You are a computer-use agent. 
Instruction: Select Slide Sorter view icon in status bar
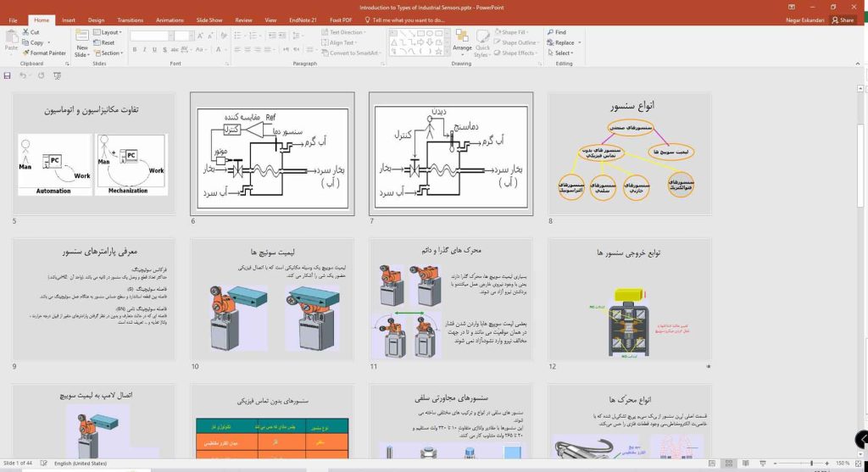click(729, 464)
